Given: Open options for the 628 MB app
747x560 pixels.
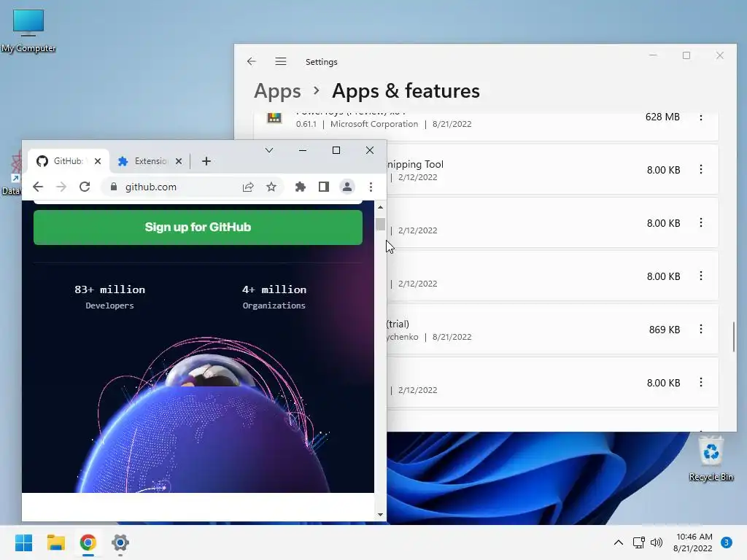Looking at the screenshot, I should tap(701, 117).
